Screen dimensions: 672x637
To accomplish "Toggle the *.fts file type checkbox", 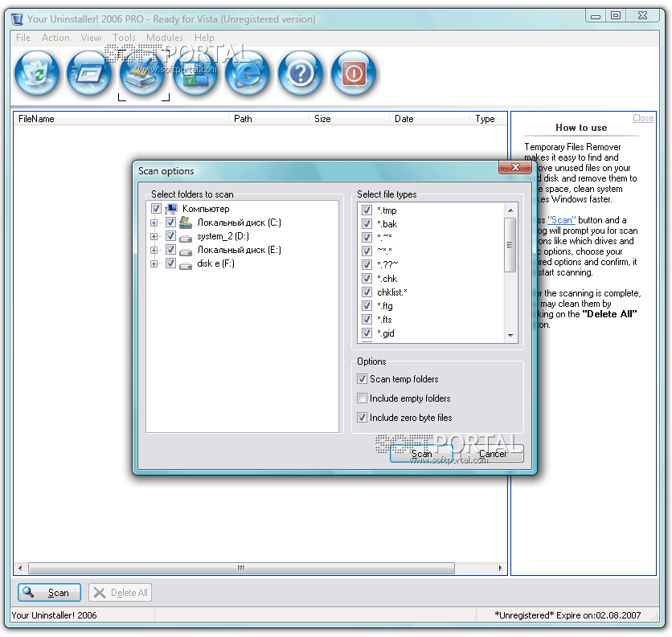I will coord(367,320).
